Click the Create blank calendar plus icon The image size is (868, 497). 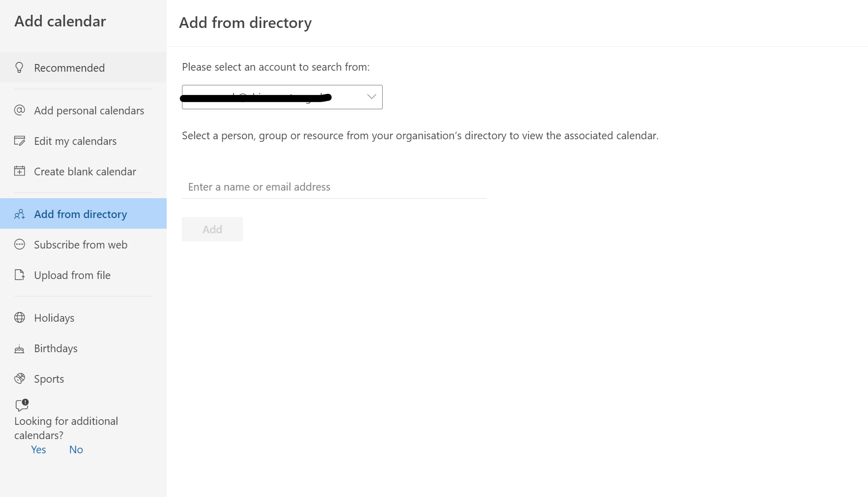(19, 171)
